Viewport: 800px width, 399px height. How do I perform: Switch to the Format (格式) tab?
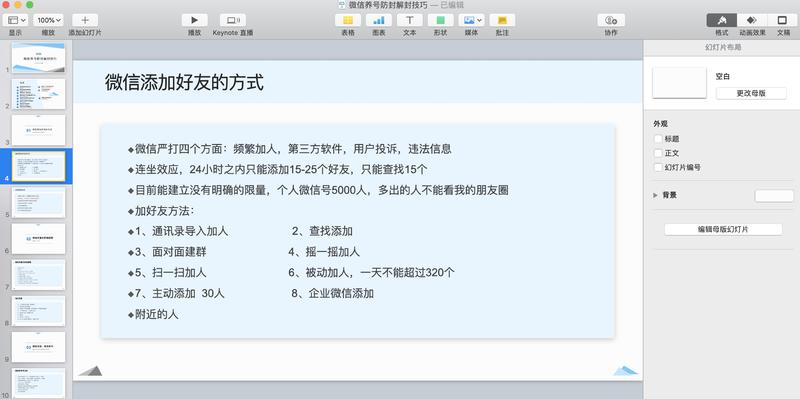pyautogui.click(x=721, y=20)
